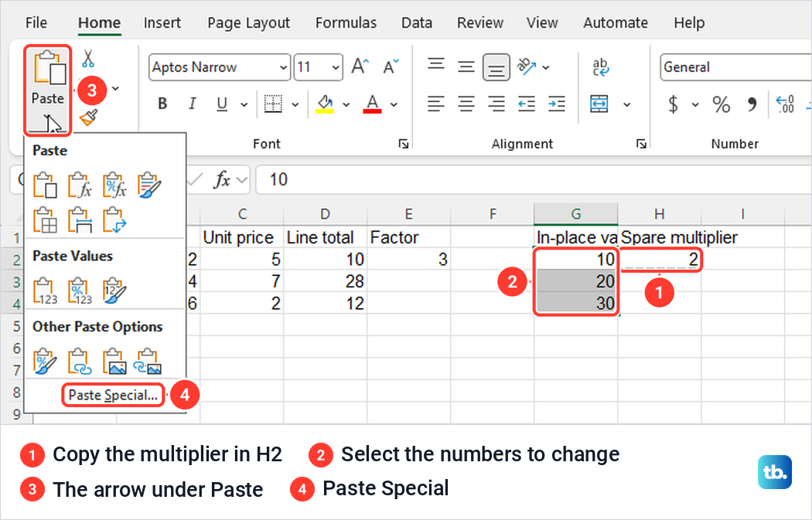Image resolution: width=812 pixels, height=520 pixels.
Task: Expand Merge & Center dropdown arrow
Action: pos(626,104)
